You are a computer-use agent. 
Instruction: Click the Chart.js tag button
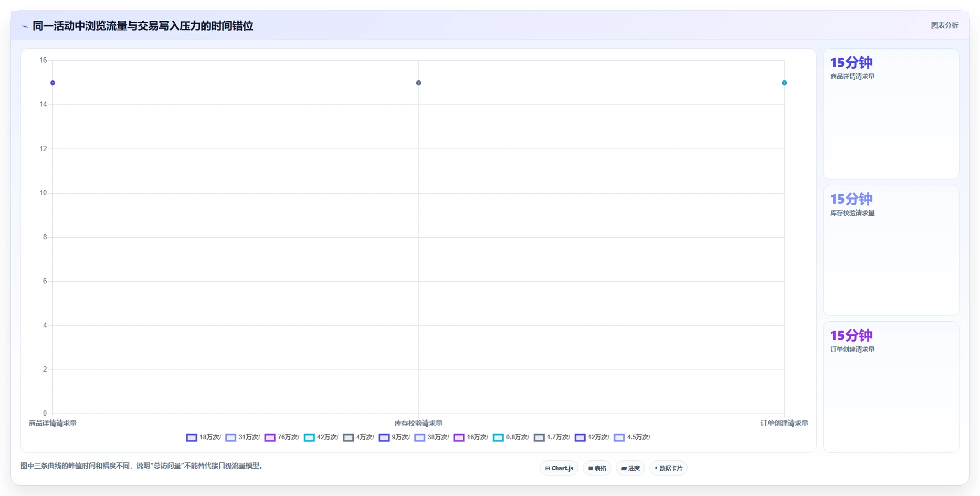tap(559, 468)
